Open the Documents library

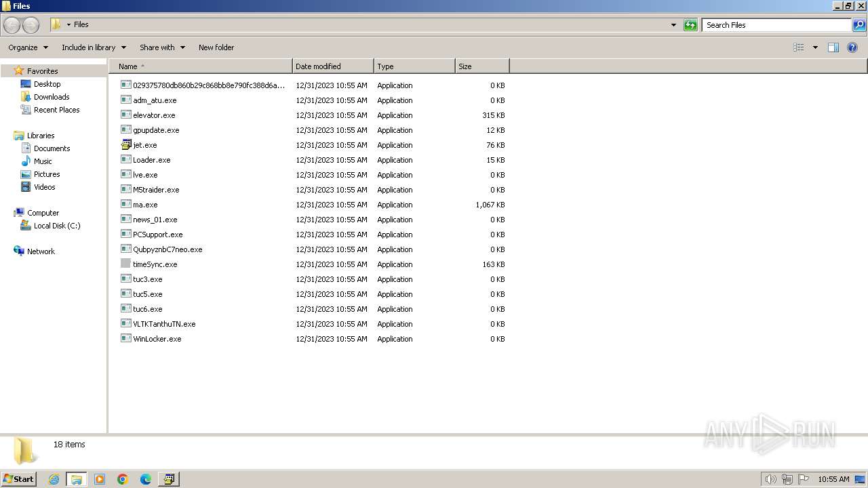[x=52, y=148]
